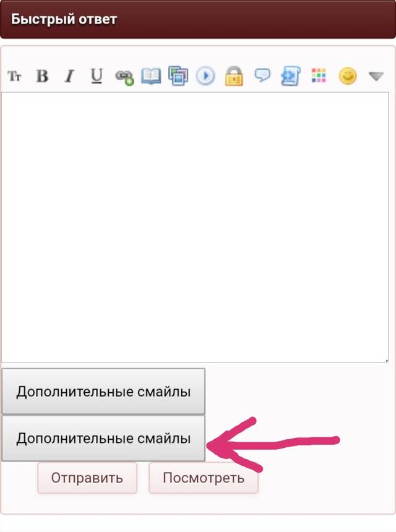Screen dimensions: 396x532
Task: Click inside the reply message text area
Action: (x=195, y=227)
